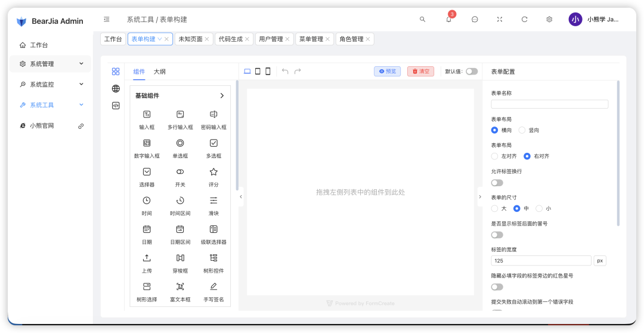
Task: Expand the 系统管理 sidebar menu
Action: click(x=50, y=64)
